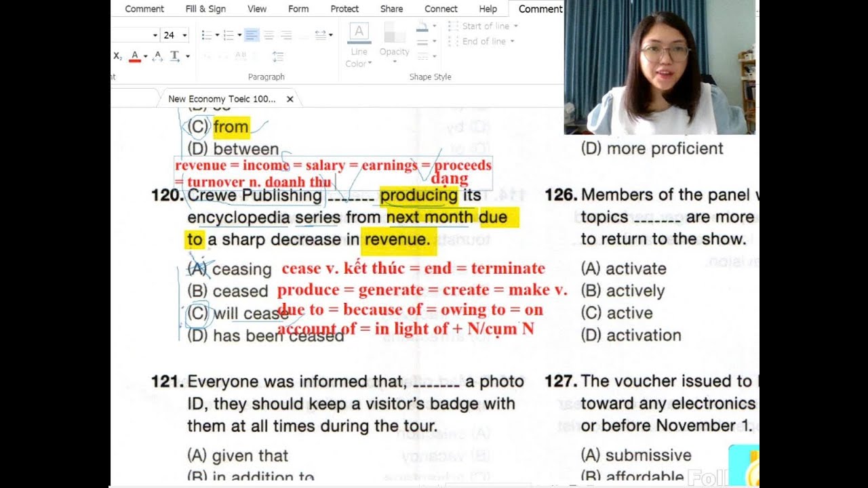Open the Connect tab
The width and height of the screenshot is (868, 488).
click(441, 9)
